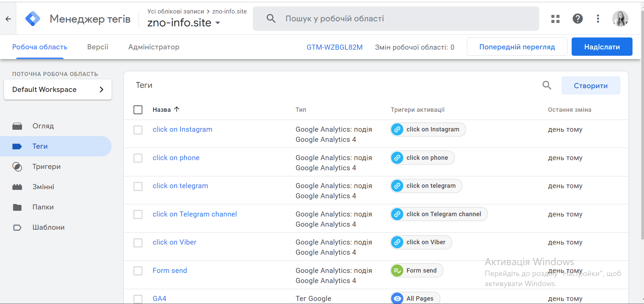Open the click on Instagram tag link

pyautogui.click(x=183, y=129)
